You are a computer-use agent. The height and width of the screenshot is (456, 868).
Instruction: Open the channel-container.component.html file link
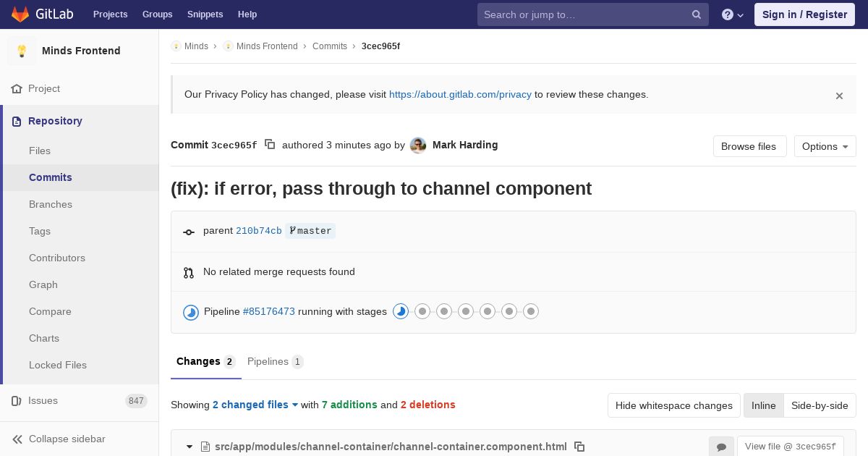coord(391,447)
